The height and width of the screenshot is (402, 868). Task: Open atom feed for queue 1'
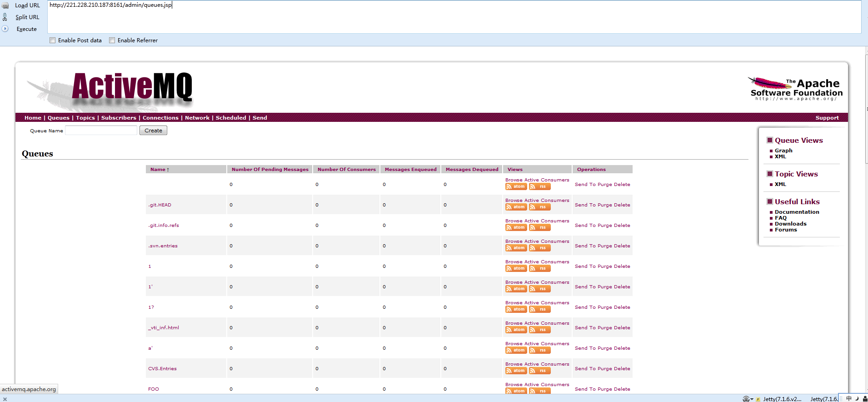(516, 289)
